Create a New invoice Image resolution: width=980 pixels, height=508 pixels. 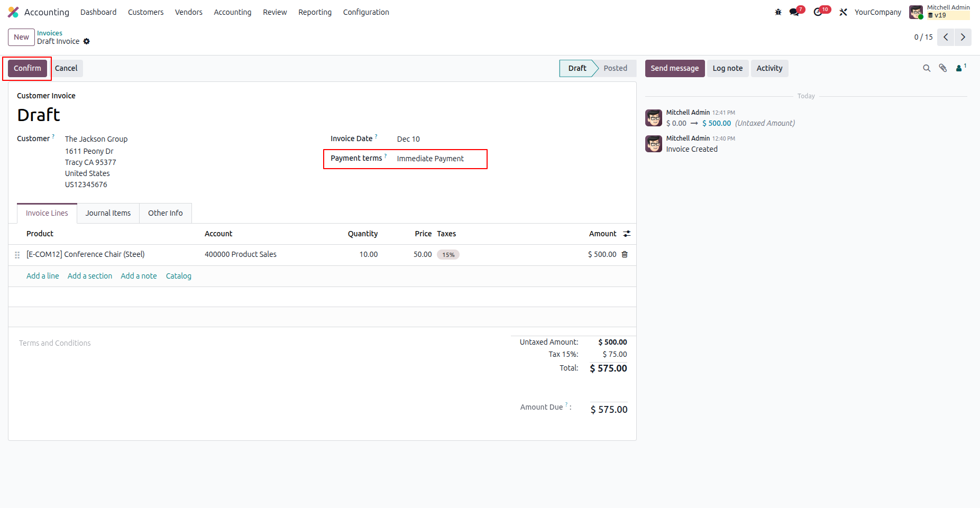tap(21, 37)
